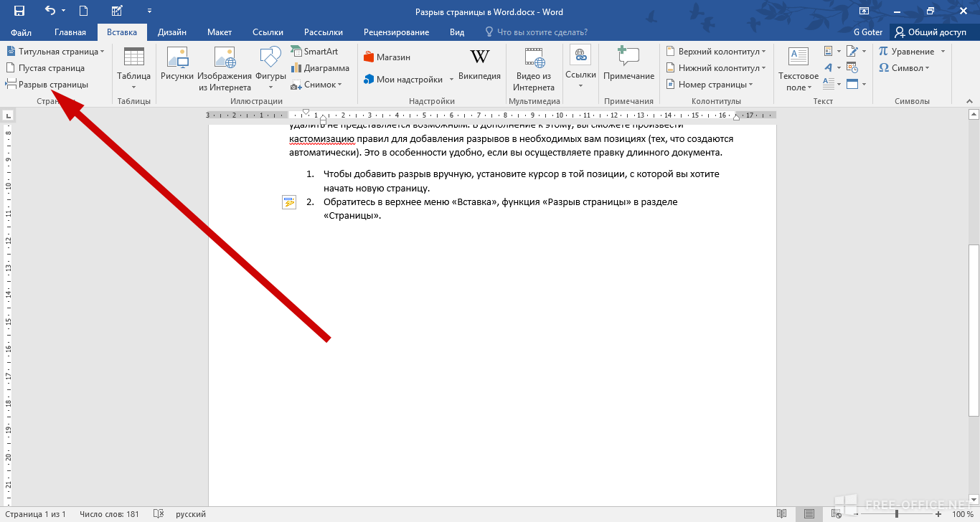Image resolution: width=980 pixels, height=522 pixels.
Task: Open the Рассылки tab
Action: tap(323, 32)
